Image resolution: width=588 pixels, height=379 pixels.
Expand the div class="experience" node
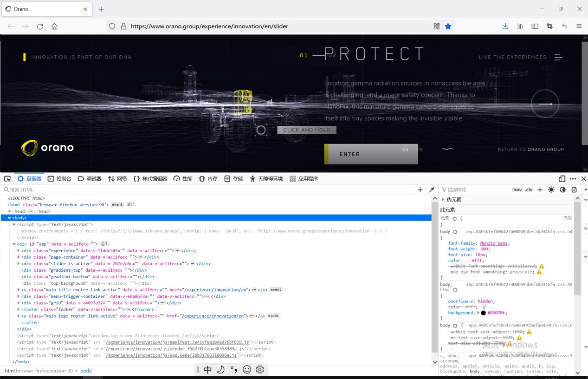pos(19,250)
